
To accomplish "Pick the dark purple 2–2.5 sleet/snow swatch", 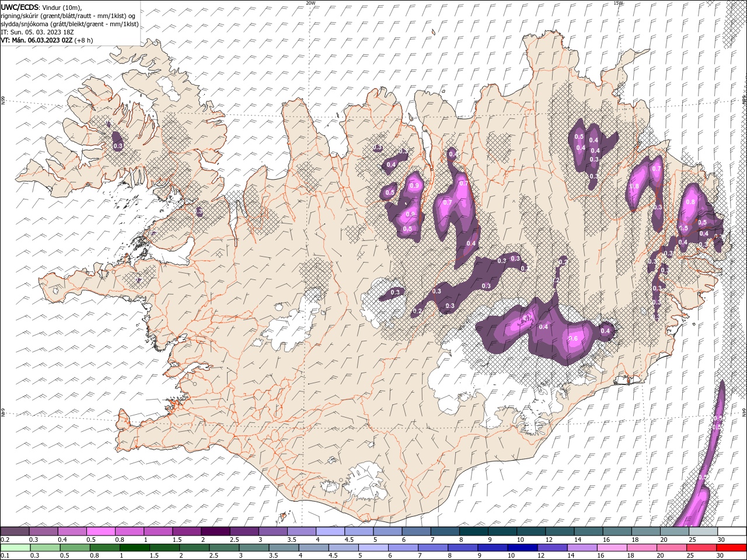I will (215, 531).
